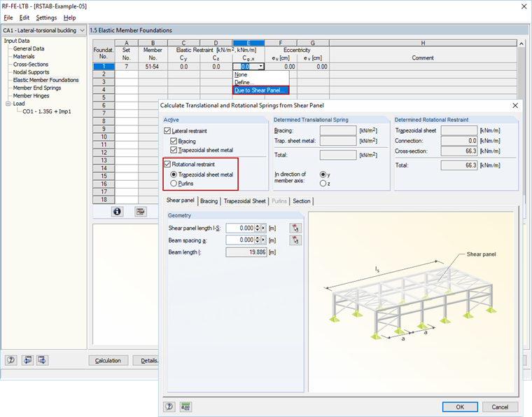
Task: Click shear panel length spinner arrows
Action: pos(258,228)
